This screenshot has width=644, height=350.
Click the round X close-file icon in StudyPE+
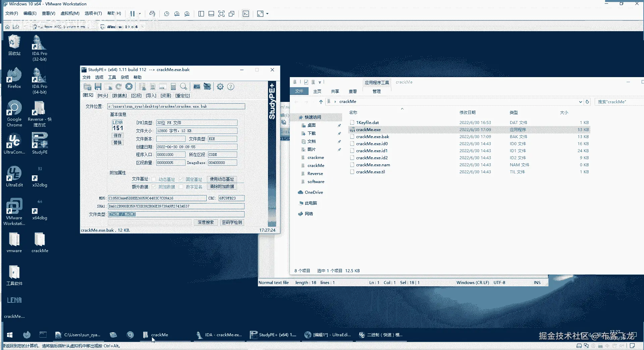129,87
